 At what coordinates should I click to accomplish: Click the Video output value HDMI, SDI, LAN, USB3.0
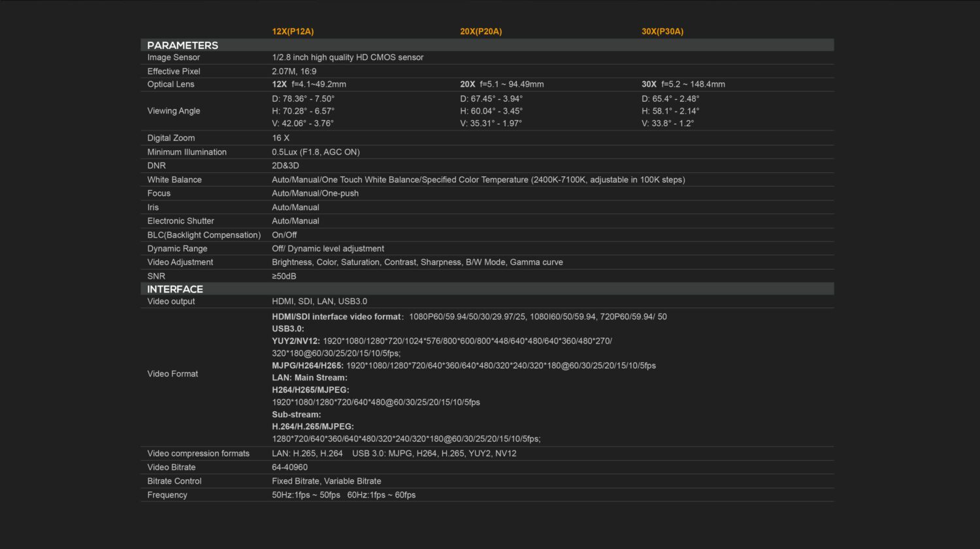[x=319, y=302]
